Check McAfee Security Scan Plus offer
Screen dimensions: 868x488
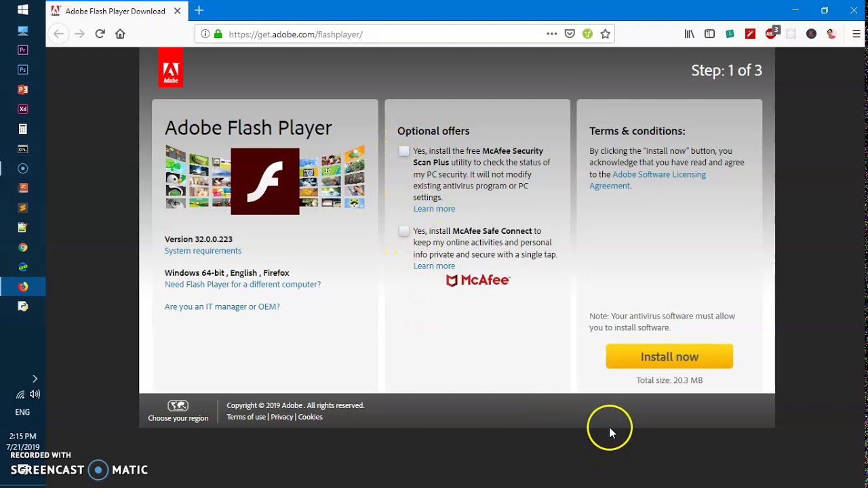[404, 151]
